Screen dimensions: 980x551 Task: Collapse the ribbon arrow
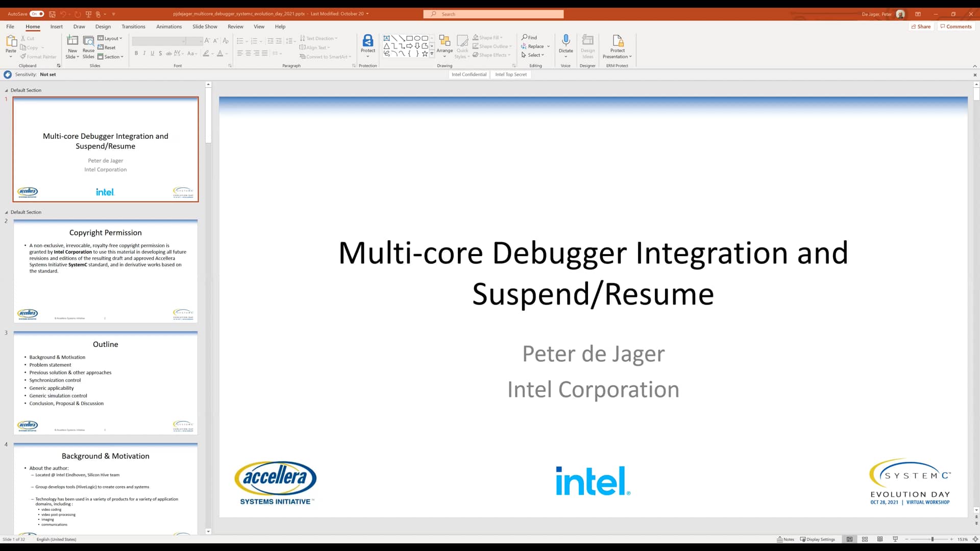975,66
